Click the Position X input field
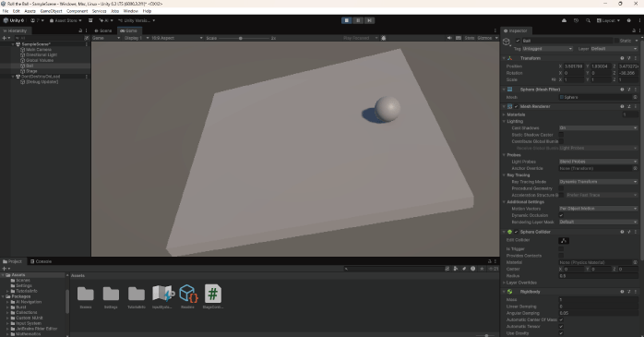This screenshot has width=644, height=337. pos(573,66)
